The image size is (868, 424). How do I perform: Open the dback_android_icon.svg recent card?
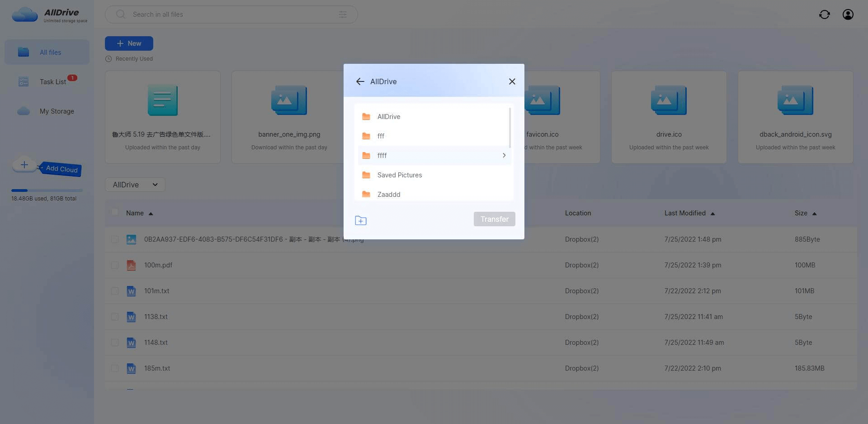click(795, 117)
